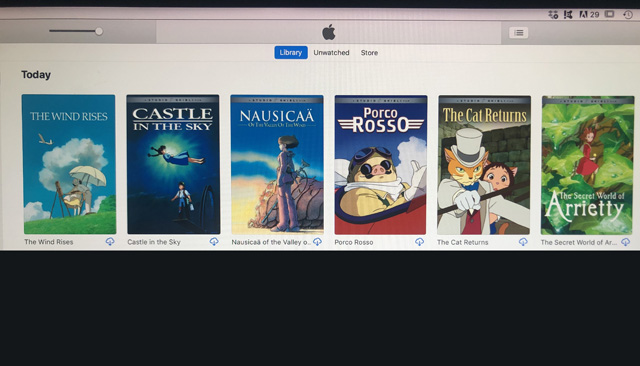Open the Store tab
This screenshot has width=640, height=366.
(x=369, y=53)
